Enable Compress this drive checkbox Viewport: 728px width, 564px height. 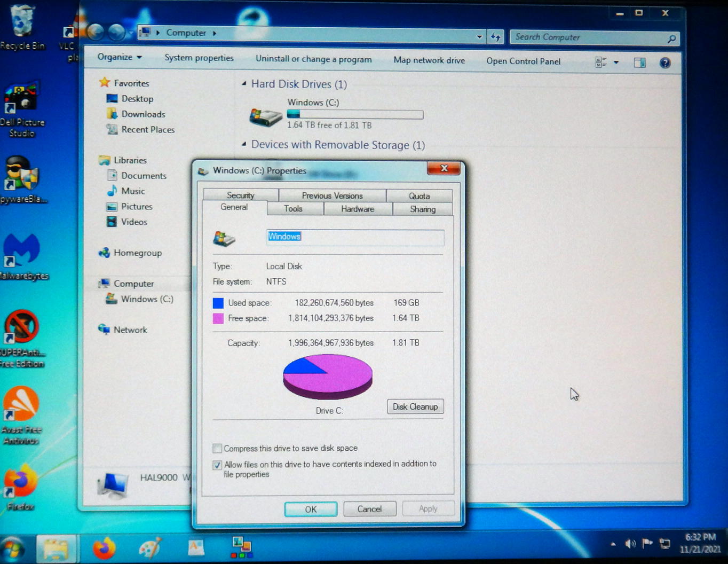coord(217,448)
